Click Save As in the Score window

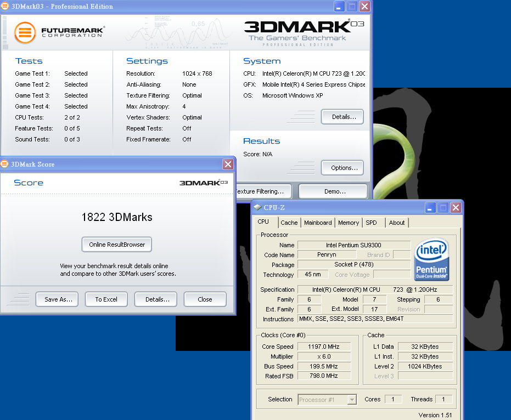[57, 299]
